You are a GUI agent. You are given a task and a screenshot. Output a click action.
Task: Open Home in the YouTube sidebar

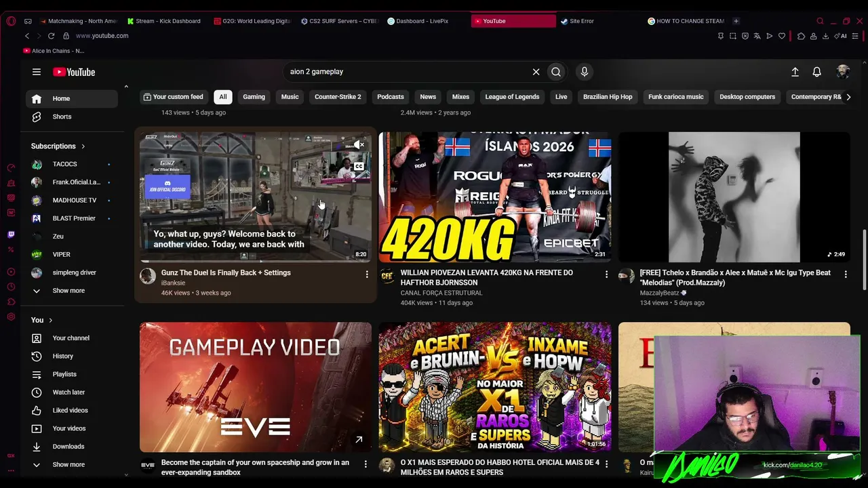[72, 99]
